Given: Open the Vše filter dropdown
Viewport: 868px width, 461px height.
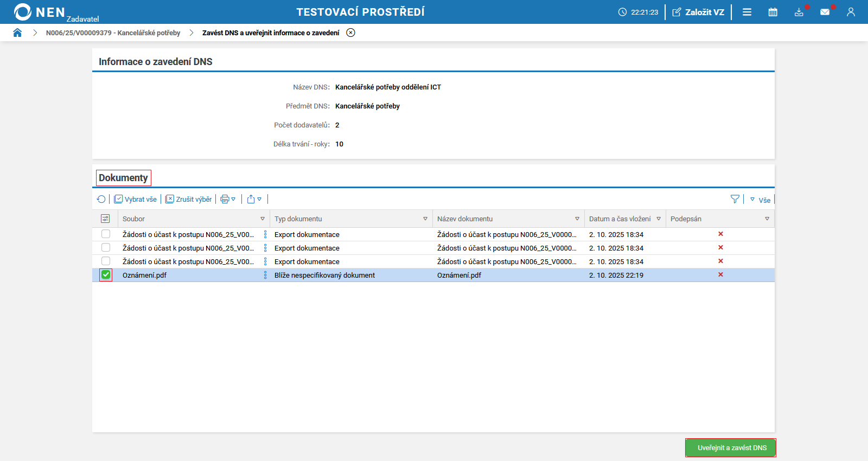Looking at the screenshot, I should (761, 200).
